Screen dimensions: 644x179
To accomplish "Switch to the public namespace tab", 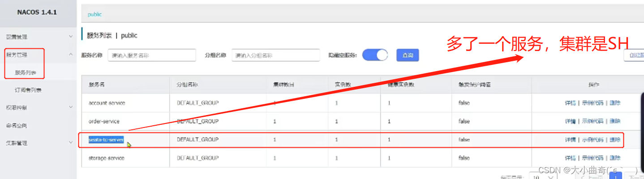I will (x=94, y=14).
